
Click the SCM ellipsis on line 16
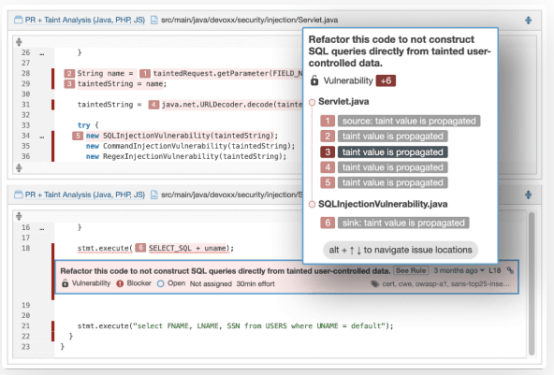[42, 229]
